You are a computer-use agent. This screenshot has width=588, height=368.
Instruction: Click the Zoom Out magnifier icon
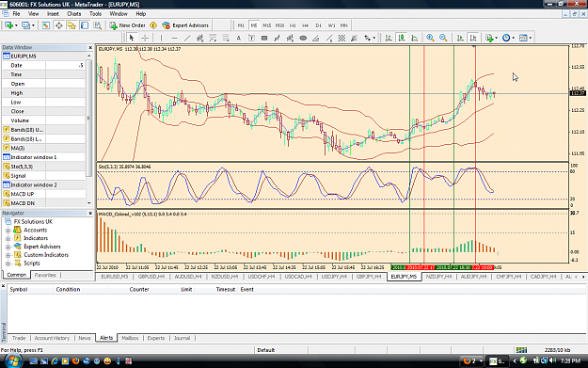pos(443,38)
